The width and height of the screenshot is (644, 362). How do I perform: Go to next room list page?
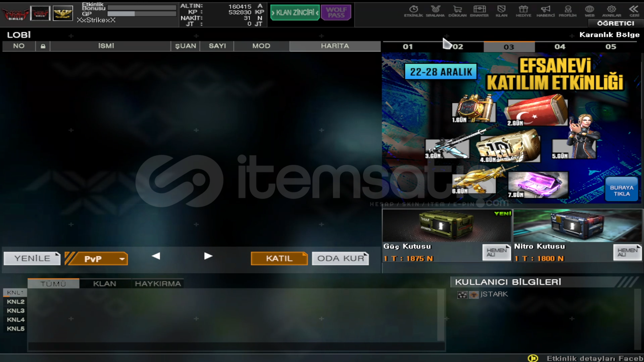[x=208, y=256]
